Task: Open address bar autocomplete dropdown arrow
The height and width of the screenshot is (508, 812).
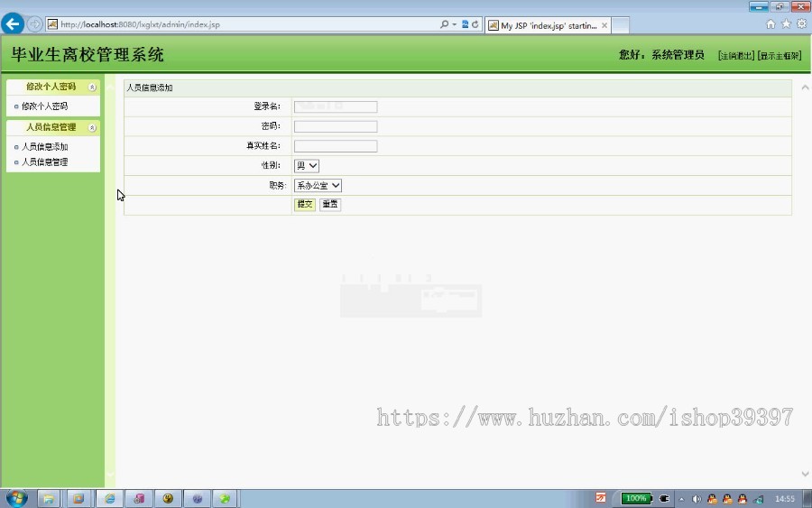Action: click(x=454, y=24)
